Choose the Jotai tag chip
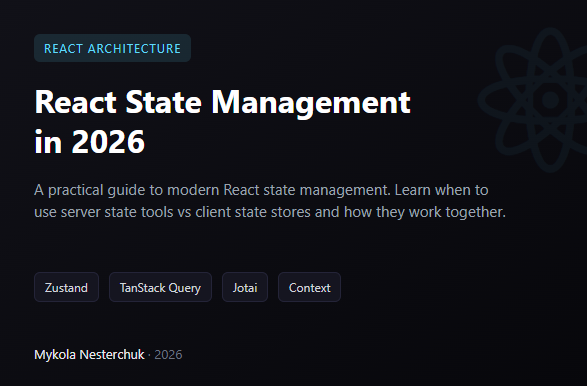Screen dimensions: 587x386 click(x=245, y=287)
